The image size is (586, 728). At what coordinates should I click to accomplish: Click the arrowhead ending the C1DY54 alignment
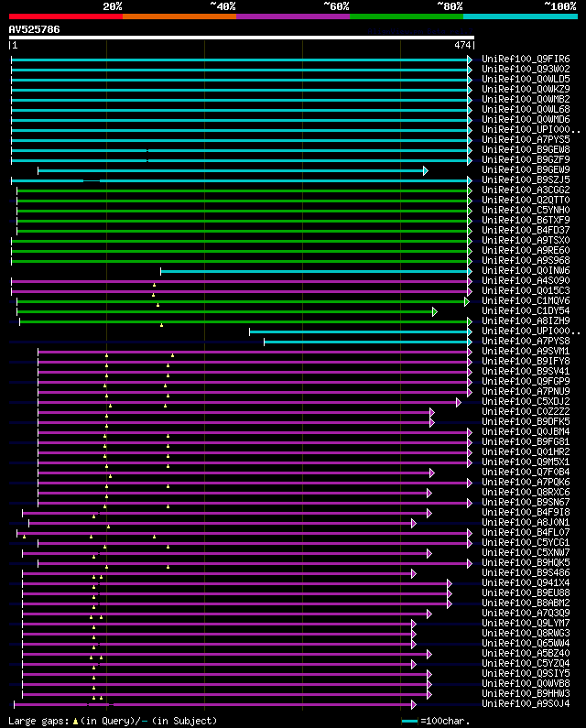tap(435, 312)
